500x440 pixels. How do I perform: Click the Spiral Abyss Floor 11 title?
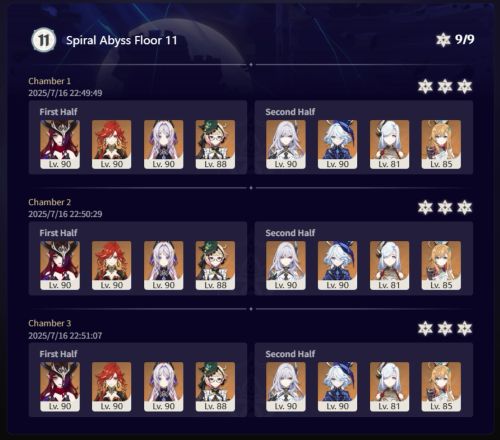point(121,41)
